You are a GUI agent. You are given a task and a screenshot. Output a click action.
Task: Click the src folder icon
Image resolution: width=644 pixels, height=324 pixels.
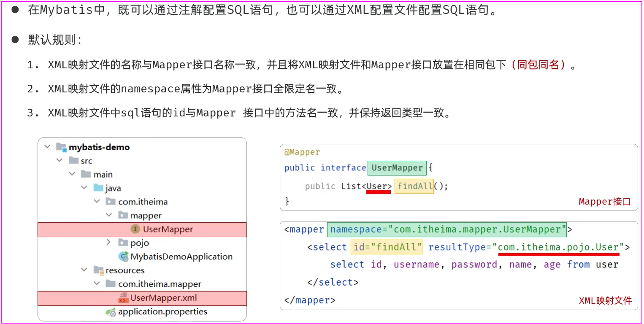point(74,161)
